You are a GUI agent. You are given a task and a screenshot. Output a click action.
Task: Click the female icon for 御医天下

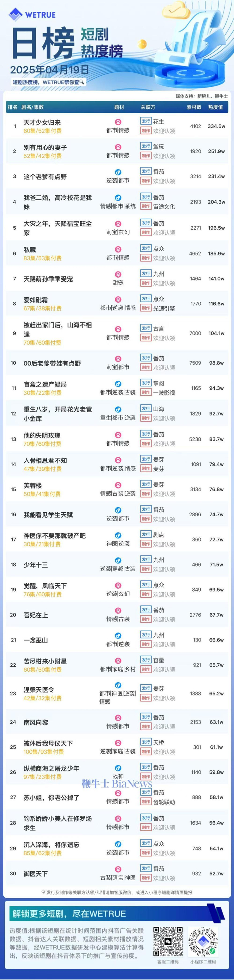pos(118,869)
